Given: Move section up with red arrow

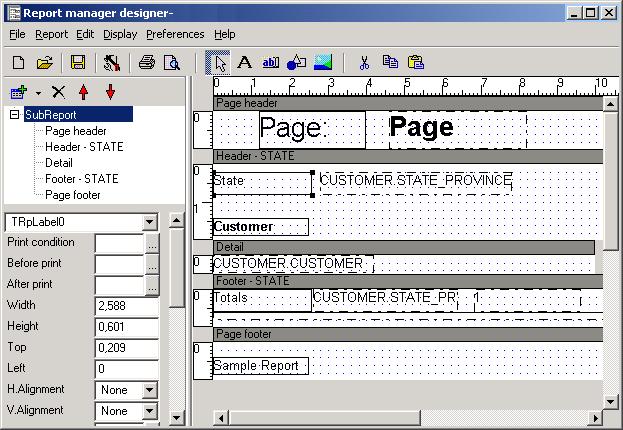Looking at the screenshot, I should click(84, 91).
